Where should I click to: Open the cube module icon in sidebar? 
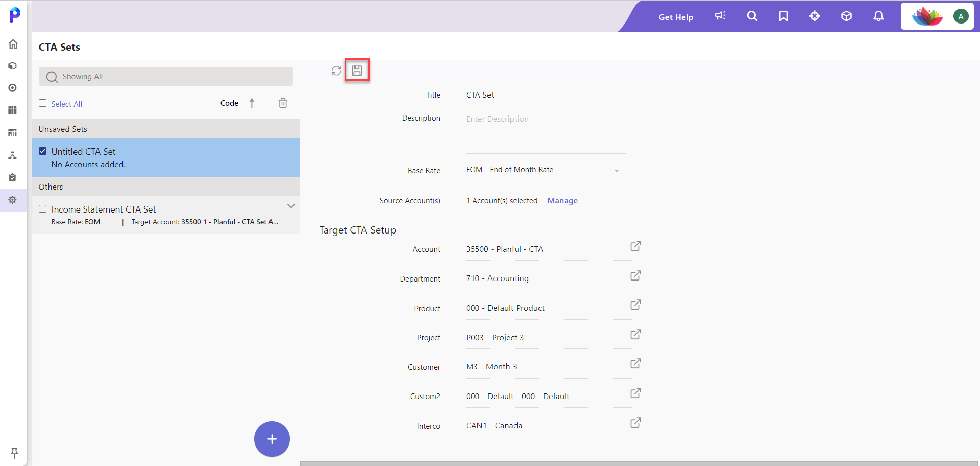(13, 66)
